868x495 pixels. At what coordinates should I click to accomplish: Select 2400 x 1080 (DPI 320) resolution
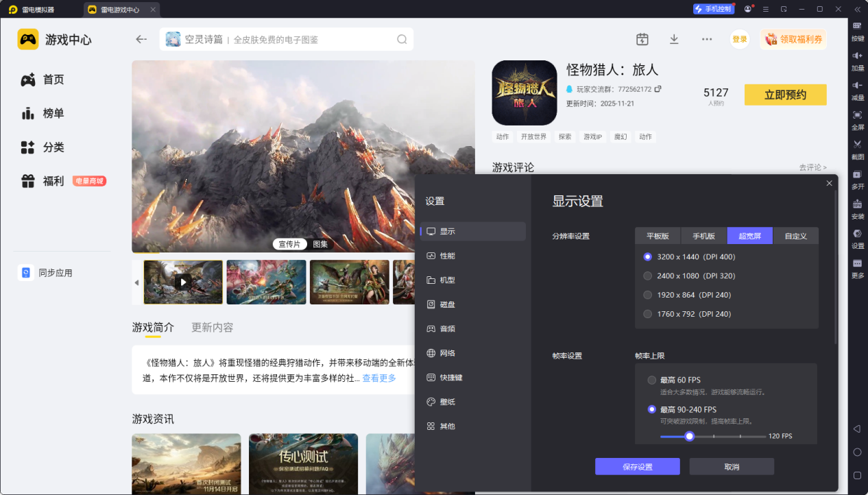(647, 276)
